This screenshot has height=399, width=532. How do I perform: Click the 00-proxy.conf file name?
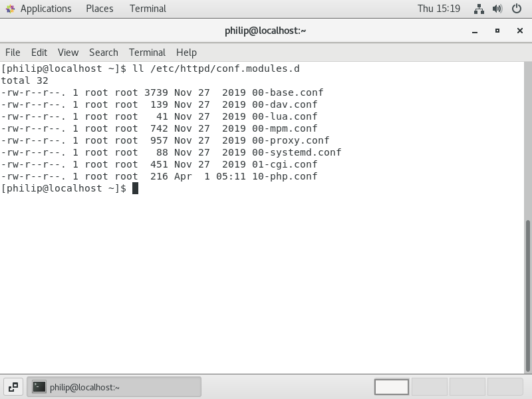(x=291, y=140)
